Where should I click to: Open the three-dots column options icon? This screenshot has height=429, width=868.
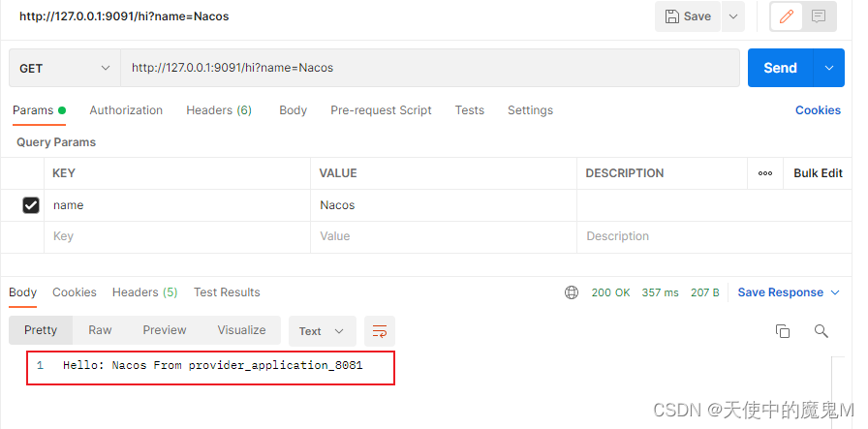765,173
